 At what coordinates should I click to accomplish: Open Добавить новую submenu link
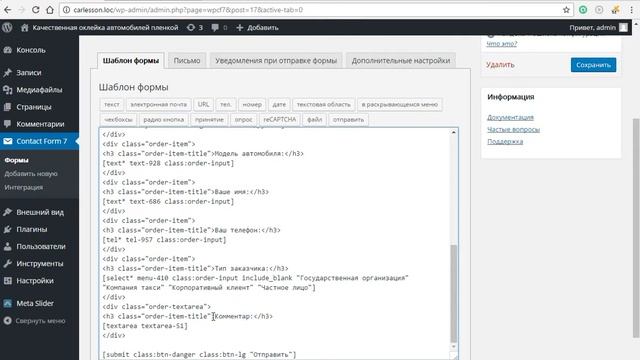(31, 174)
